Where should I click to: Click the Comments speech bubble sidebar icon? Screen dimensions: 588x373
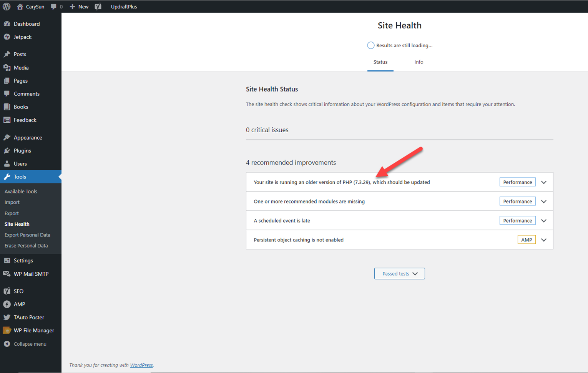click(7, 94)
